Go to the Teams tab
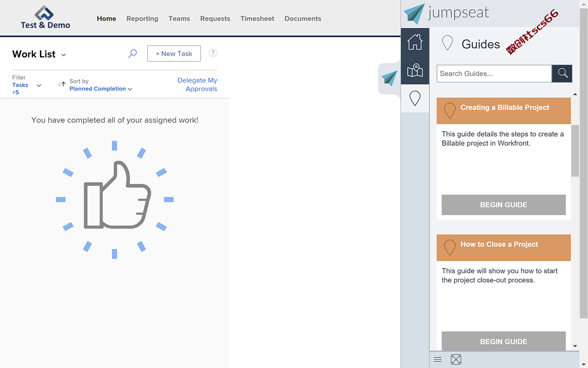Image resolution: width=588 pixels, height=368 pixels. point(179,18)
